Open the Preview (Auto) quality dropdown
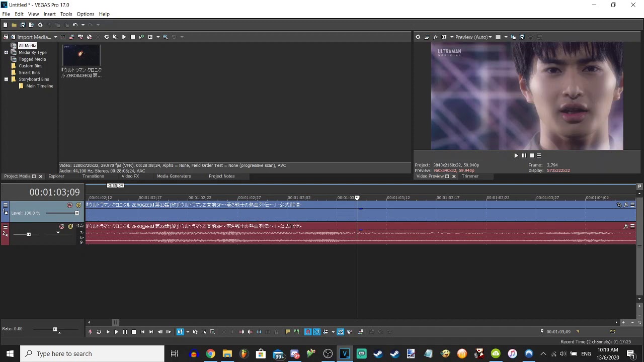This screenshot has height=362, width=644. (x=473, y=37)
